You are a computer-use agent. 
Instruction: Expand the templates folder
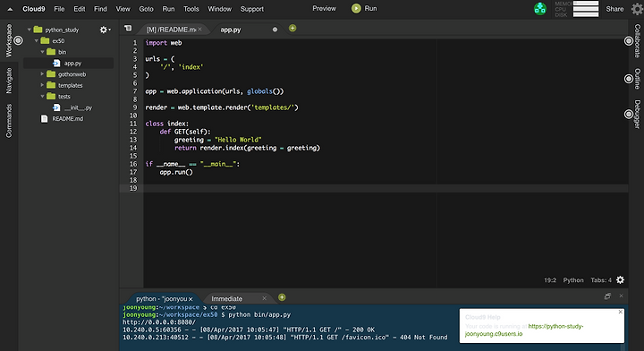coord(42,85)
